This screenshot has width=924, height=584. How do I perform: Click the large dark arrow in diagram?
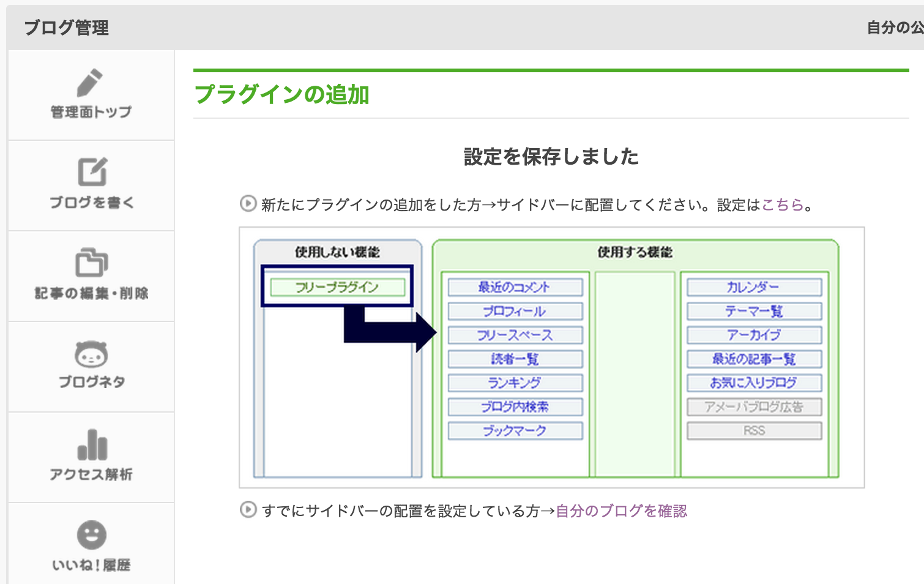coord(392,331)
